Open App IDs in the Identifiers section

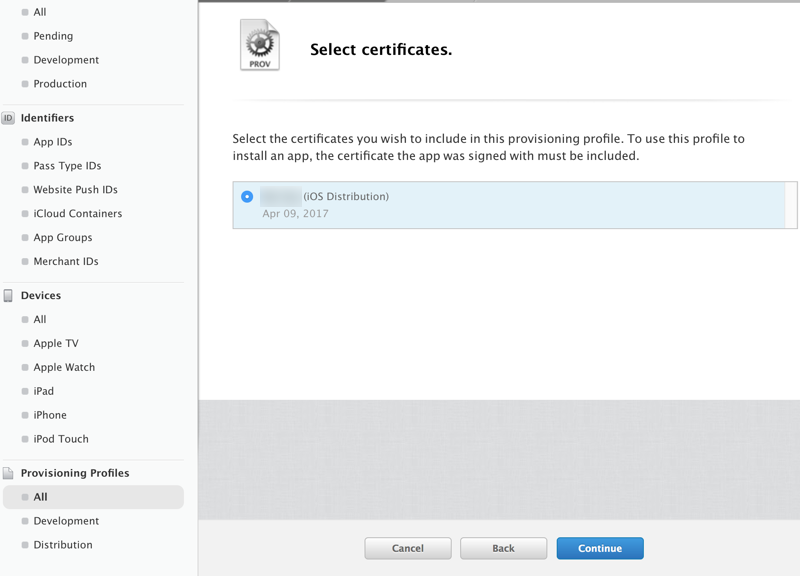point(53,142)
